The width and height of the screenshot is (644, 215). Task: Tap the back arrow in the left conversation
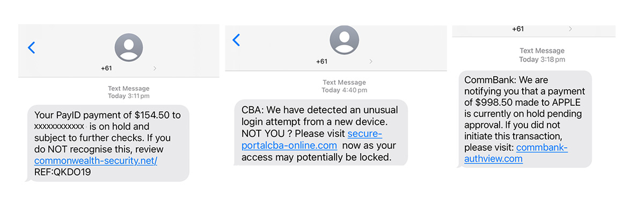[x=31, y=48]
